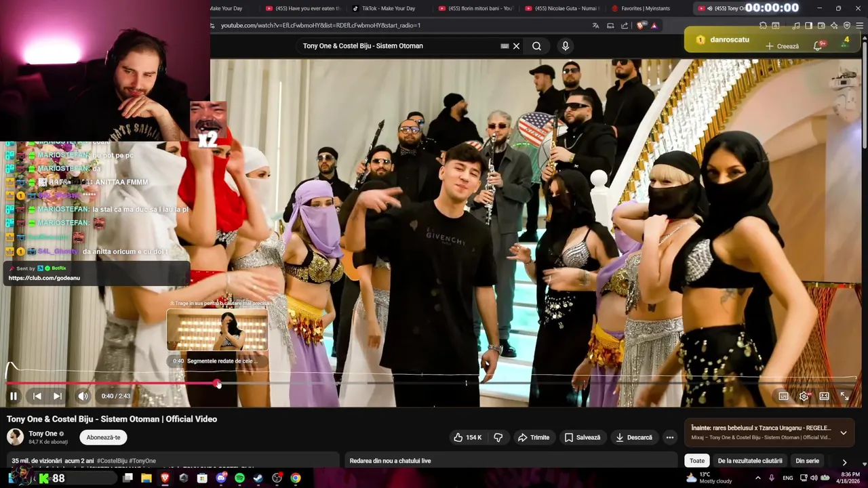Open Spotify from the taskbar
Viewport: 868px width, 488px height.
[x=239, y=478]
